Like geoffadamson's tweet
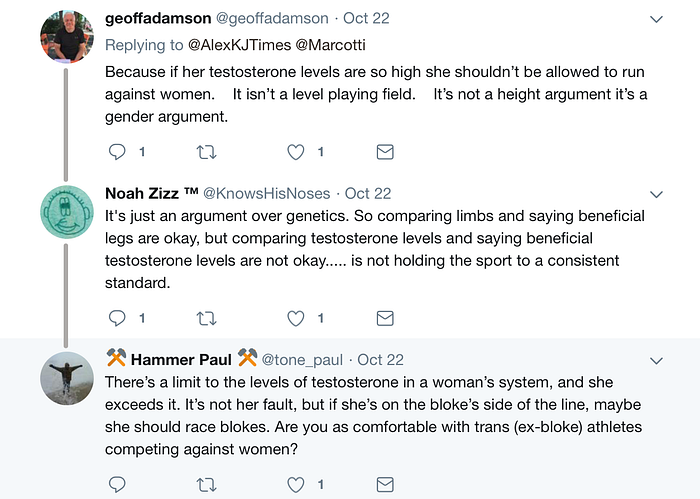This screenshot has width=700, height=499. pos(296,152)
